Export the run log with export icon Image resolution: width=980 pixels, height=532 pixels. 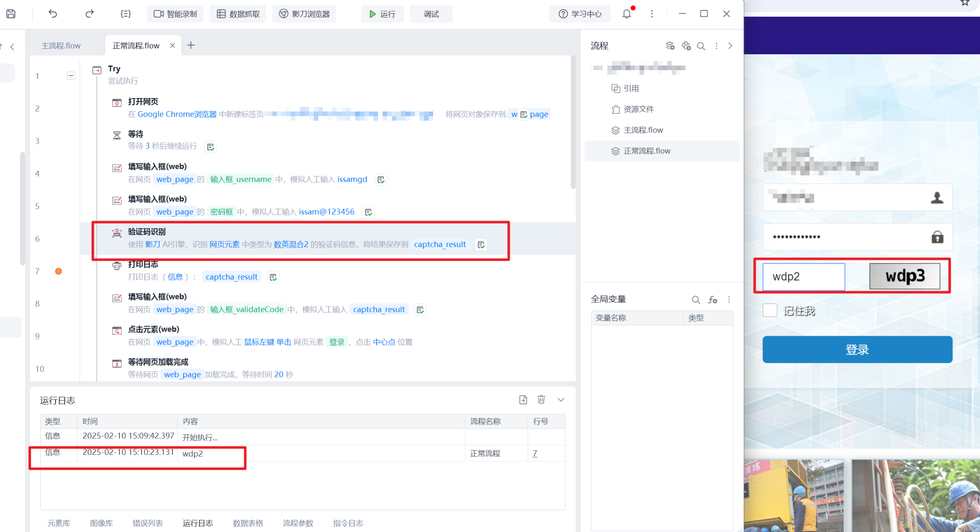523,400
